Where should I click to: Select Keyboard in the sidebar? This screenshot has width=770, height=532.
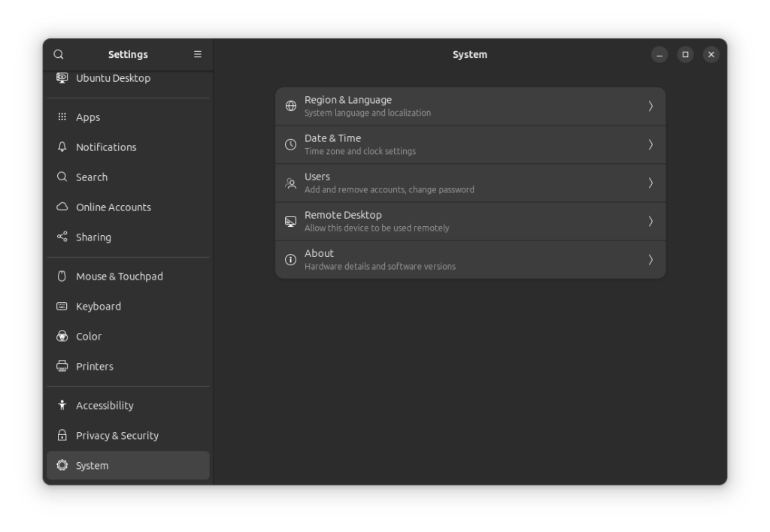point(99,307)
